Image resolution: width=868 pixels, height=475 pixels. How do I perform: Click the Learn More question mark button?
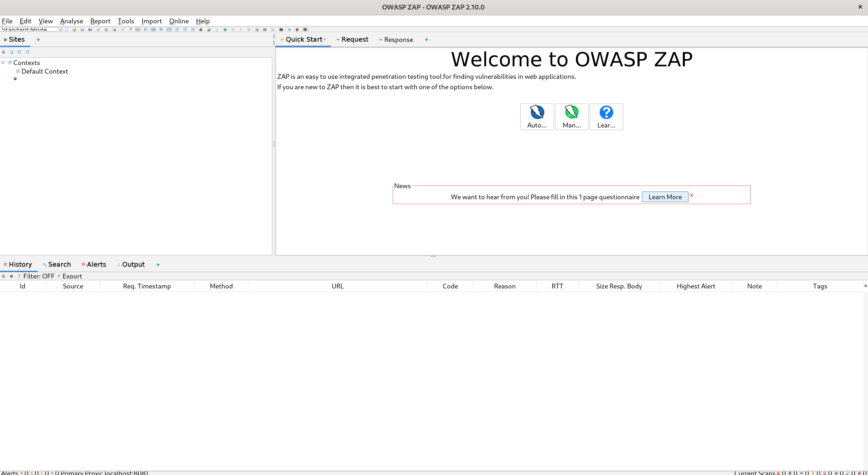pyautogui.click(x=606, y=116)
